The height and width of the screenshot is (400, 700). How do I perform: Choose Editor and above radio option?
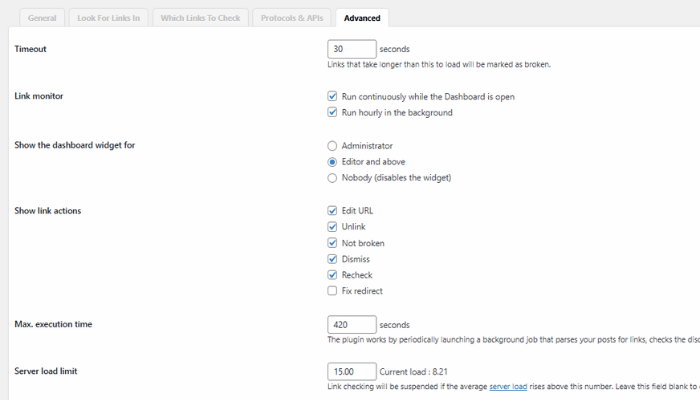click(332, 162)
